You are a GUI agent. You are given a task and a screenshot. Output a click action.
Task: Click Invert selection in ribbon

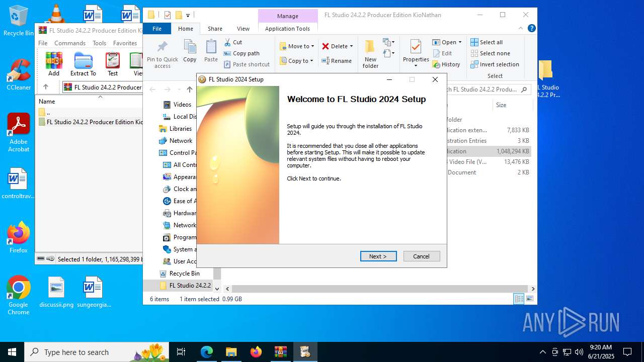click(495, 64)
